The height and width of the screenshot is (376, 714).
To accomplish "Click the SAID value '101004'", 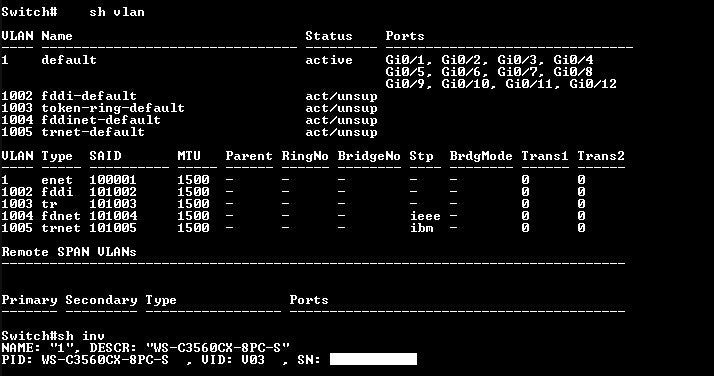I will [113, 216].
